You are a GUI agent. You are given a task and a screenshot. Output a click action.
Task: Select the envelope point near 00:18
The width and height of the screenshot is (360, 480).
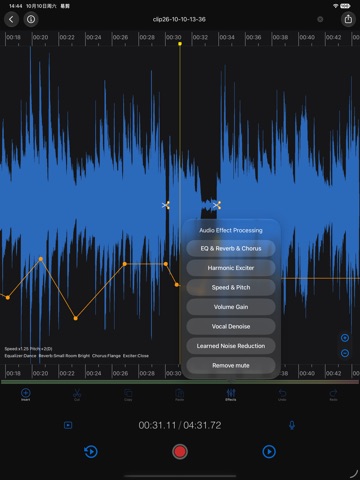8,297
